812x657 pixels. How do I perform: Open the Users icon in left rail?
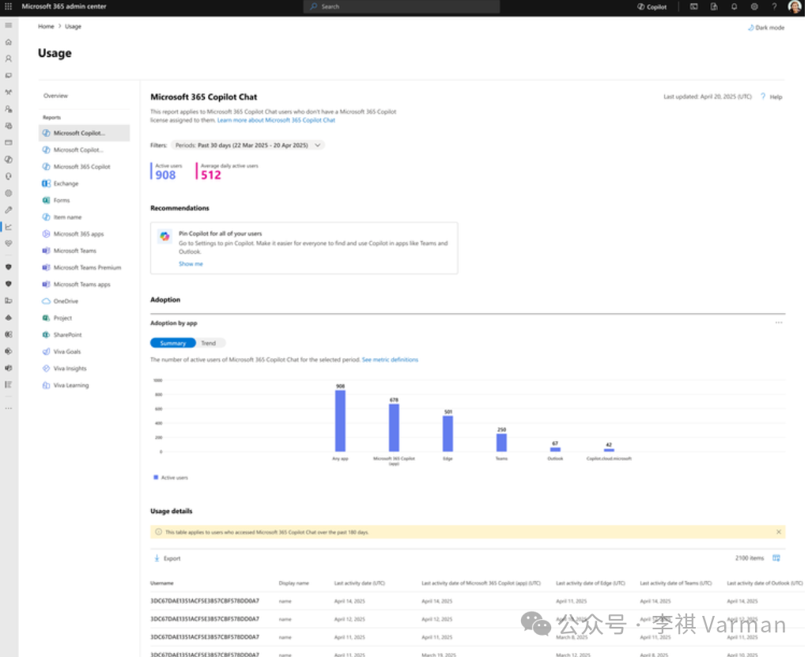(x=8, y=59)
